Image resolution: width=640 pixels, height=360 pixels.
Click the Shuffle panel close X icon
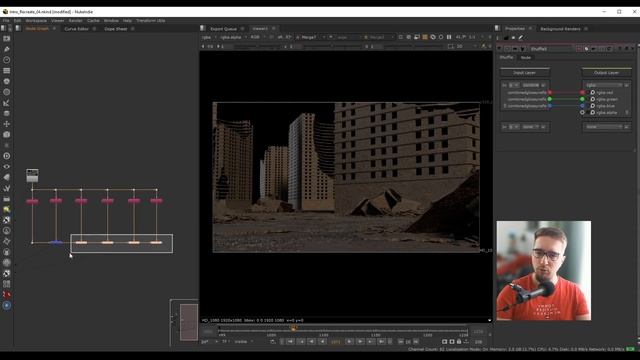coord(632,49)
